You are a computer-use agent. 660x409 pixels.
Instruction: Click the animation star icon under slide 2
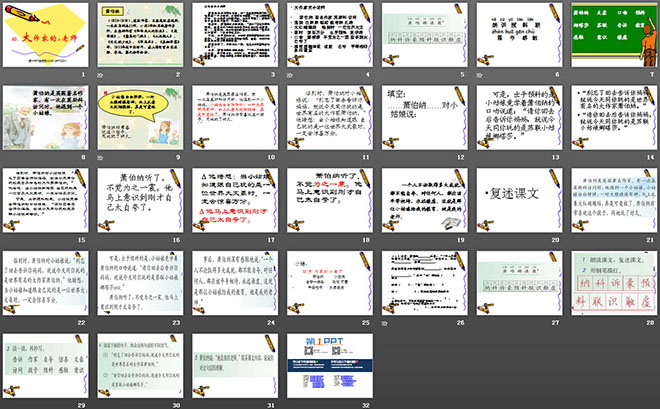[x=101, y=74]
